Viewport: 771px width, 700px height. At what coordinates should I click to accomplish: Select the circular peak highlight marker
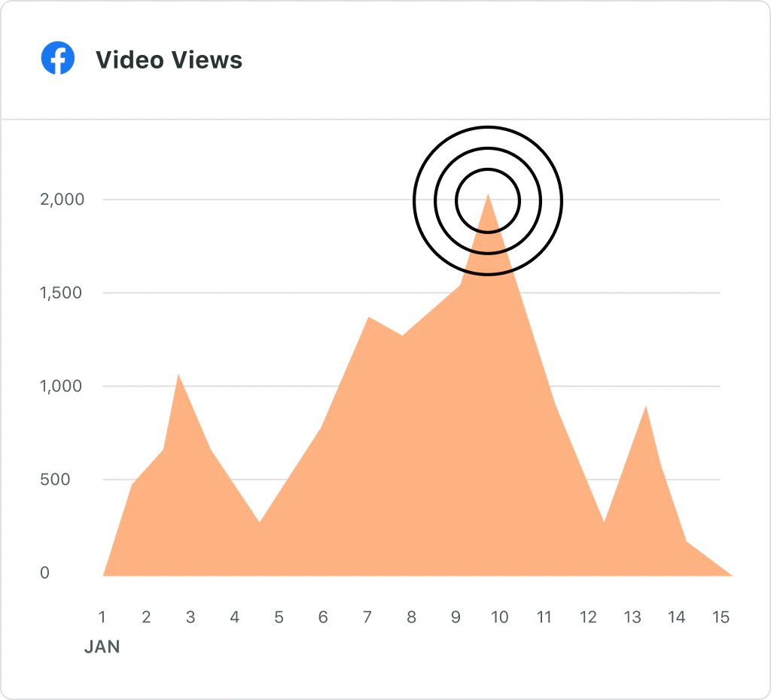coord(488,199)
